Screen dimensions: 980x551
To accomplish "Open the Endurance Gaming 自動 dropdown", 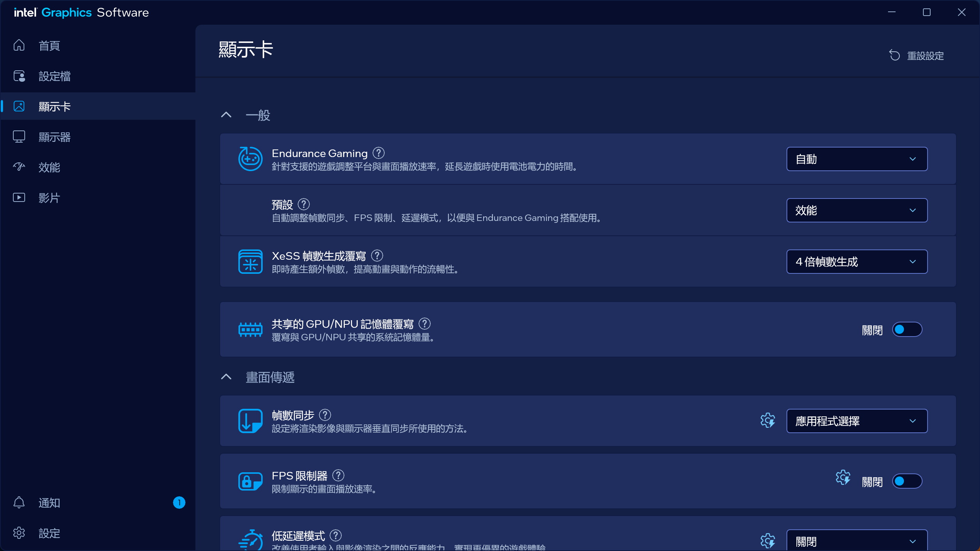I will click(x=857, y=159).
